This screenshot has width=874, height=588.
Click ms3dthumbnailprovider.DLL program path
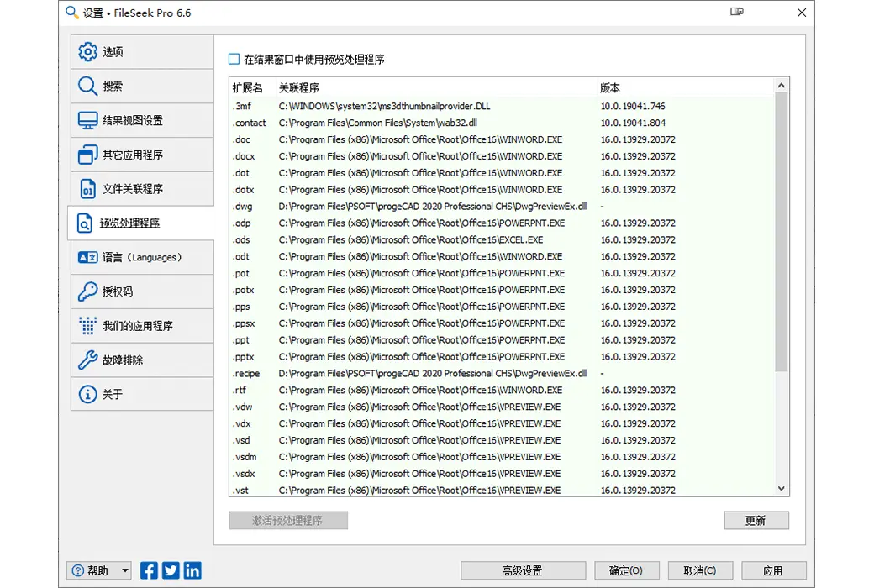385,106
